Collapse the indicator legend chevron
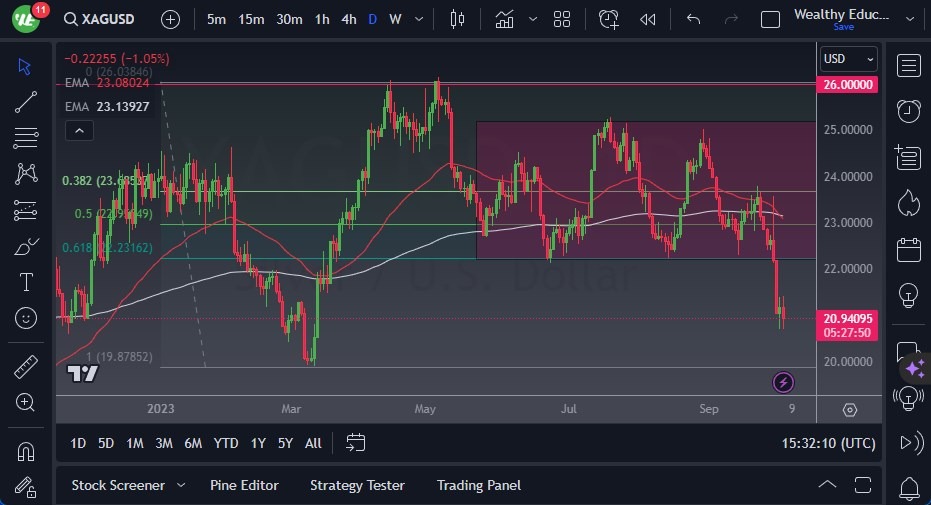 click(79, 130)
